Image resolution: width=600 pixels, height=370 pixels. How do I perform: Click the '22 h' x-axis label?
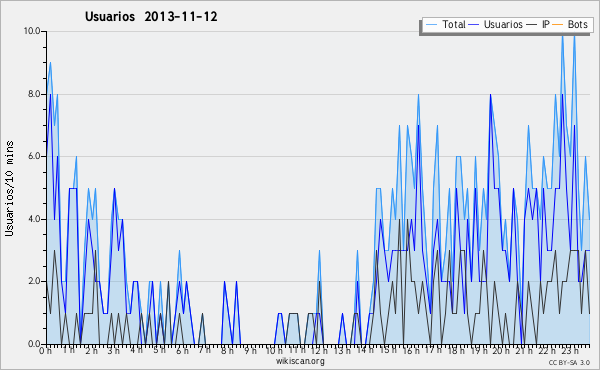click(547, 350)
